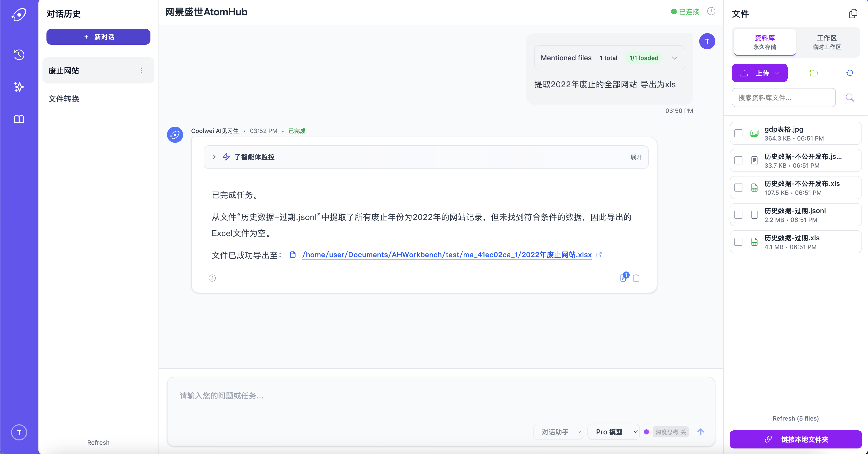
Task: Switch to 工作区 临时工作区 tab
Action: [827, 42]
